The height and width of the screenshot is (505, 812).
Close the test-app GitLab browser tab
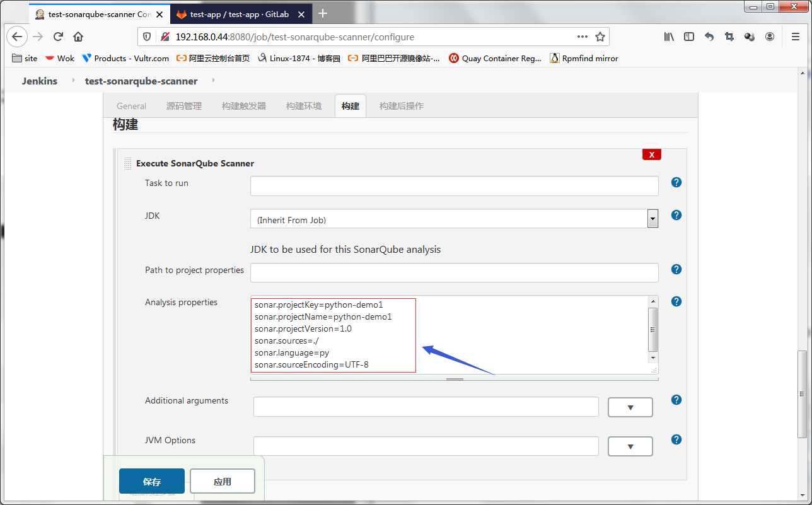pos(301,13)
